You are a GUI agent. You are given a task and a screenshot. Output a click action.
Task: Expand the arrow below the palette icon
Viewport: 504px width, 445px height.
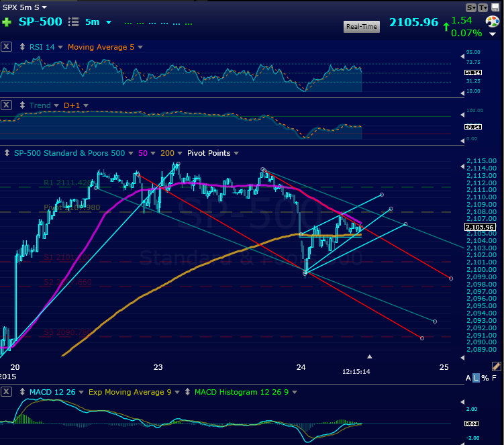point(493,34)
